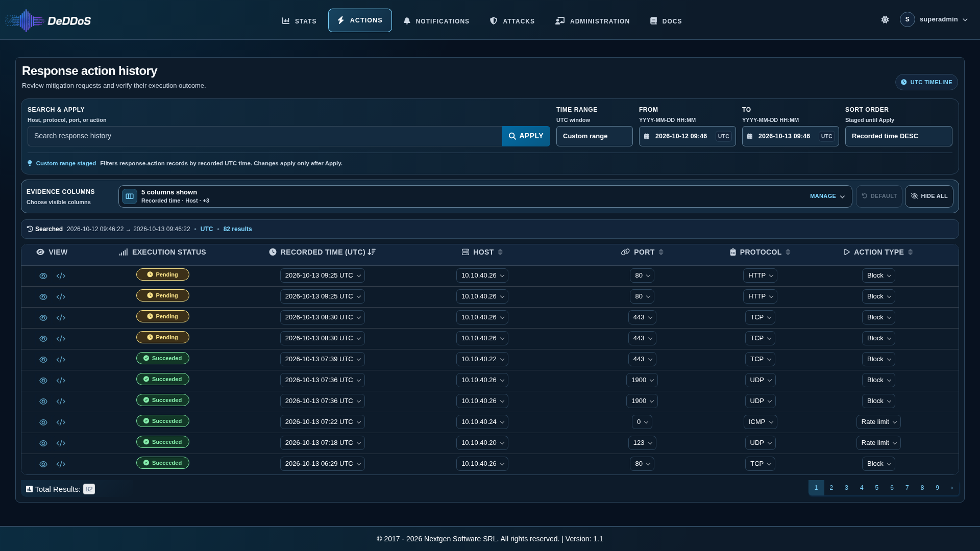Open raw code for first 08:30 row
The width and height of the screenshot is (980, 551).
(x=61, y=318)
